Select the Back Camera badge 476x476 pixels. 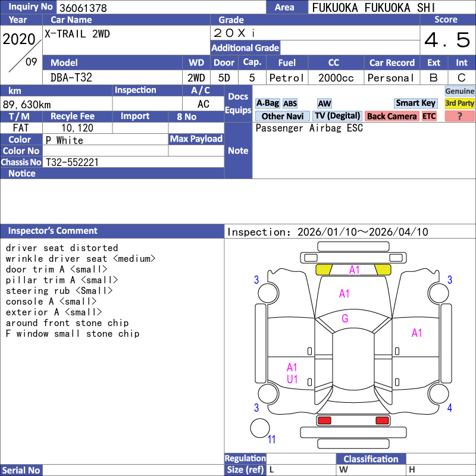coord(392,116)
